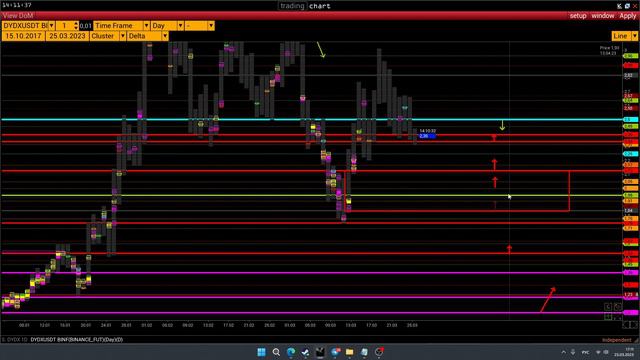Switch to the chart tab
640x360 pixels.
pyautogui.click(x=320, y=6)
